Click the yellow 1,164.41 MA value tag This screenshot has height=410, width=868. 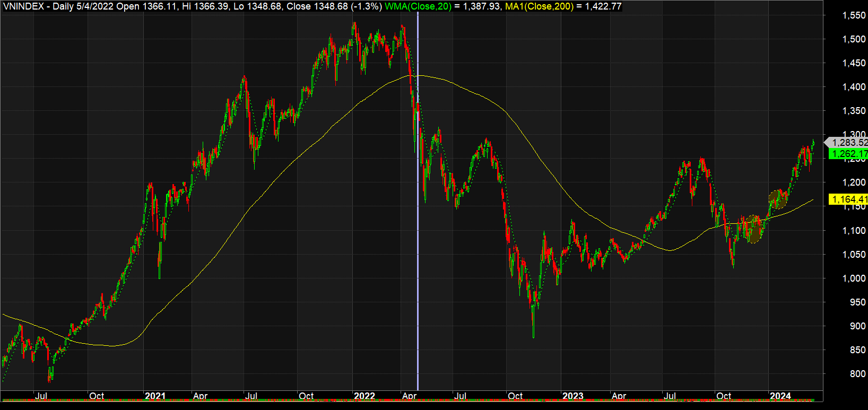pos(848,199)
